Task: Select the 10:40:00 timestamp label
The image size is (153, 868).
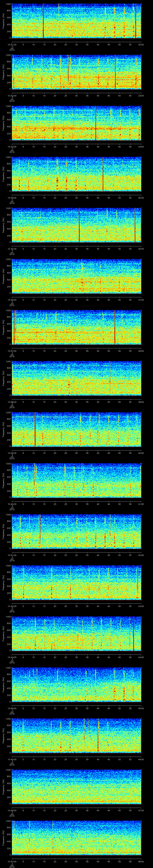Action: pos(12,504)
